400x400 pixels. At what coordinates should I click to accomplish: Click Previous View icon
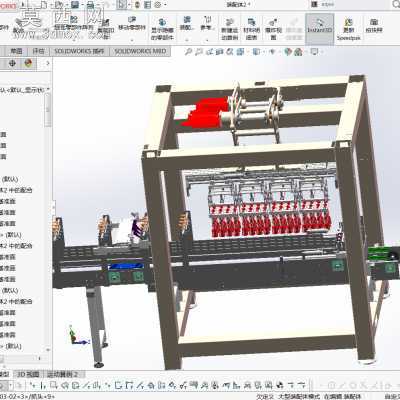coord(209,52)
